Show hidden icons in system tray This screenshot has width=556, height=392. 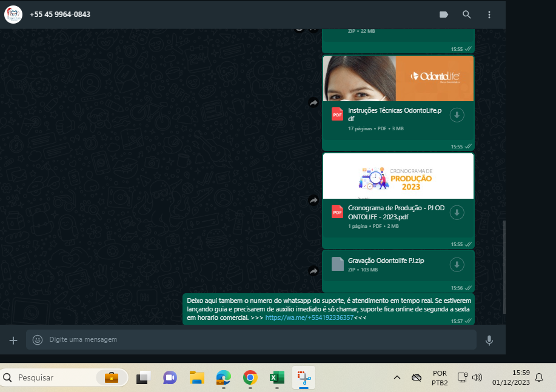397,377
